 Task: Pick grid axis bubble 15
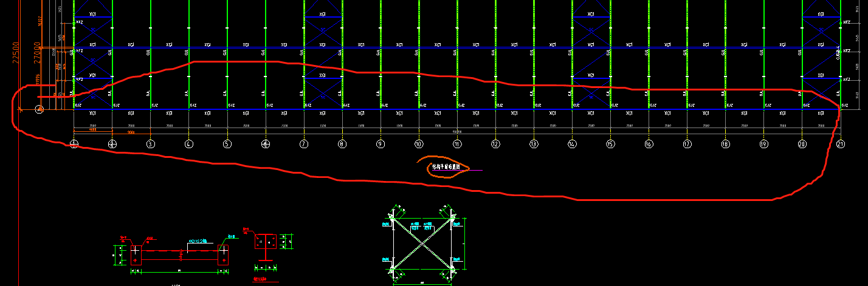(x=610, y=144)
